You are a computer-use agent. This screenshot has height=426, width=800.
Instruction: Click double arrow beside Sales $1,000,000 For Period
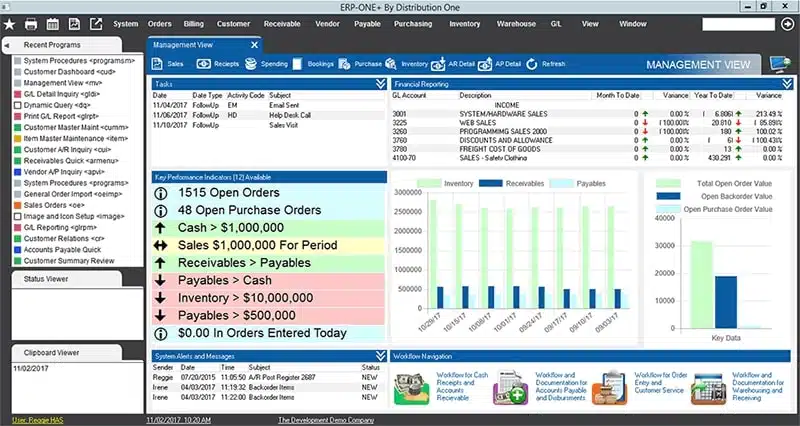coord(160,245)
